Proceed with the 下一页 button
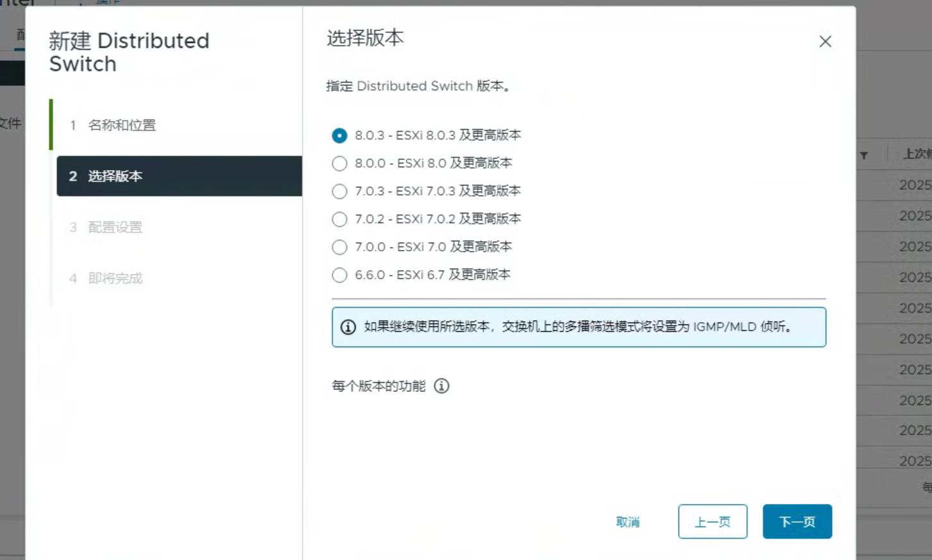 (797, 522)
